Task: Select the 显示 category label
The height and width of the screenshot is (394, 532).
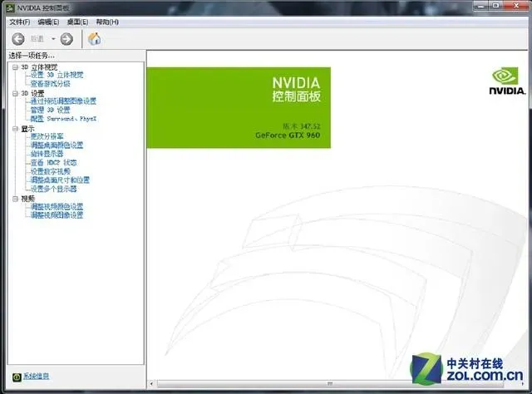Action: (27, 129)
